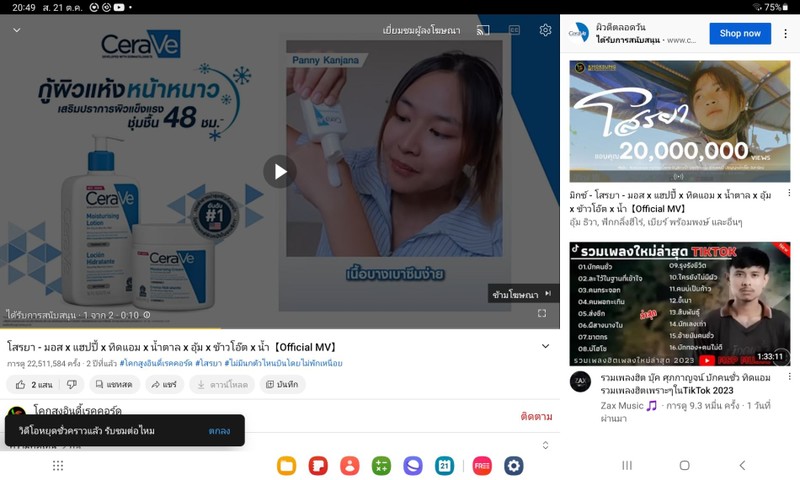Open the TikTok new songs compilation thumbnail
Image resolution: width=800 pixels, height=480 pixels.
679,303
